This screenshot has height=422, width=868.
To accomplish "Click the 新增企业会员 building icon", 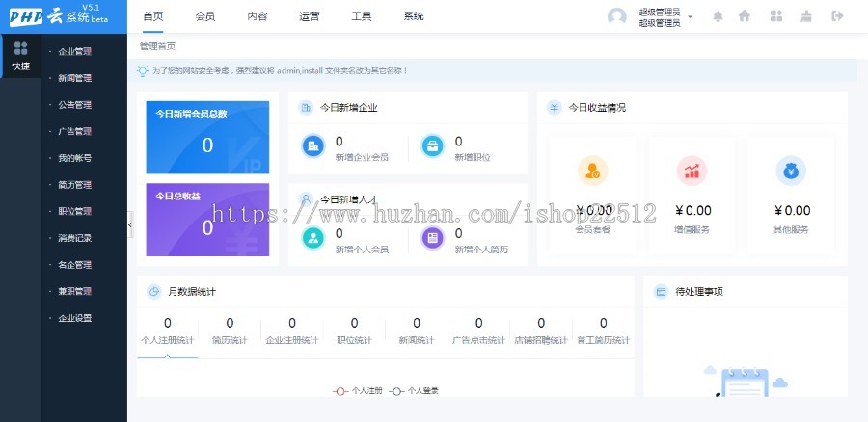I will tap(313, 146).
